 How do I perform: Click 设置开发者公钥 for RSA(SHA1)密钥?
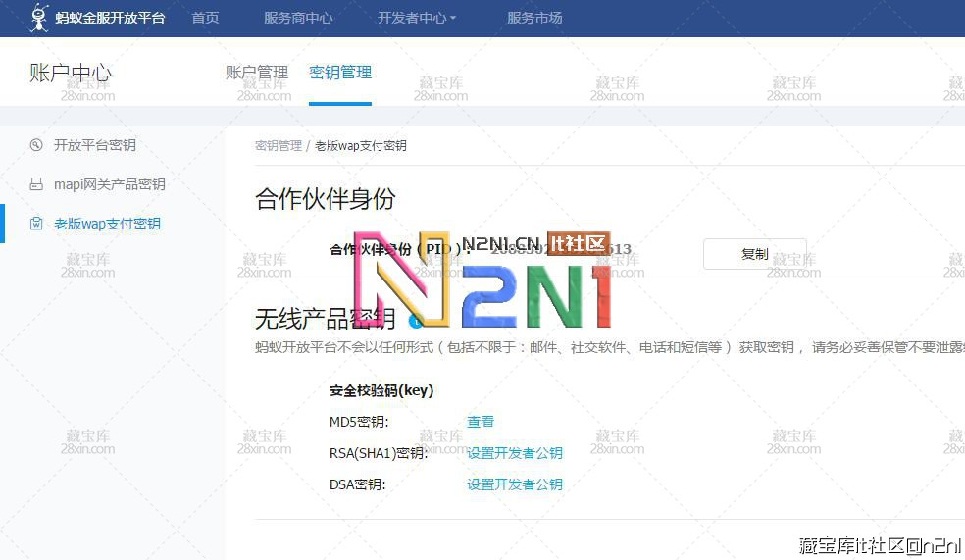(515, 453)
